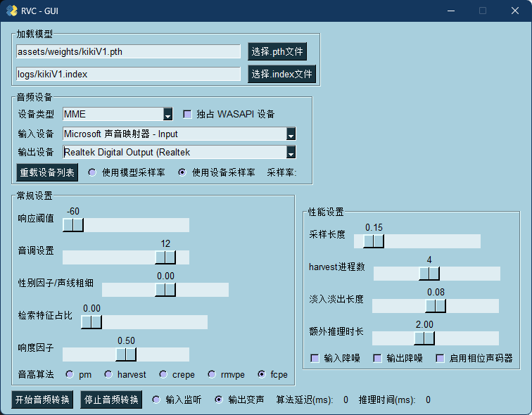
Task: Click the 采样率: label text
Action: pos(281,172)
